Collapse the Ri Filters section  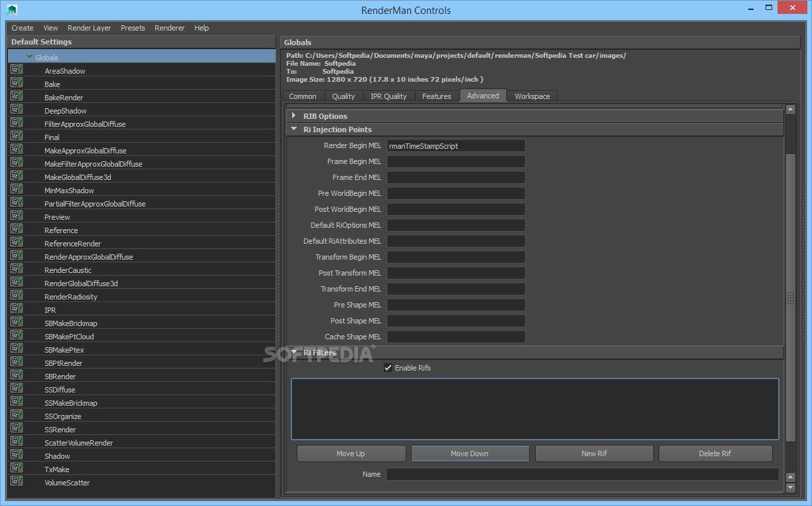click(x=293, y=352)
